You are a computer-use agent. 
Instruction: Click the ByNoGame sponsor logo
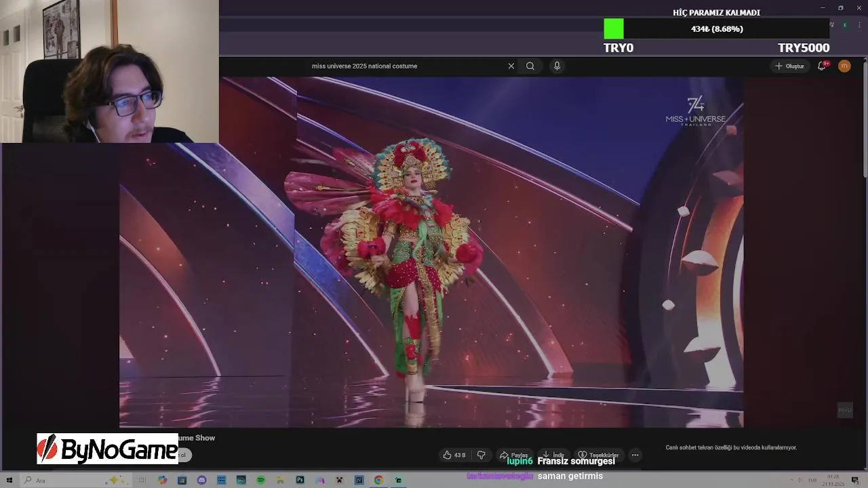tap(107, 449)
